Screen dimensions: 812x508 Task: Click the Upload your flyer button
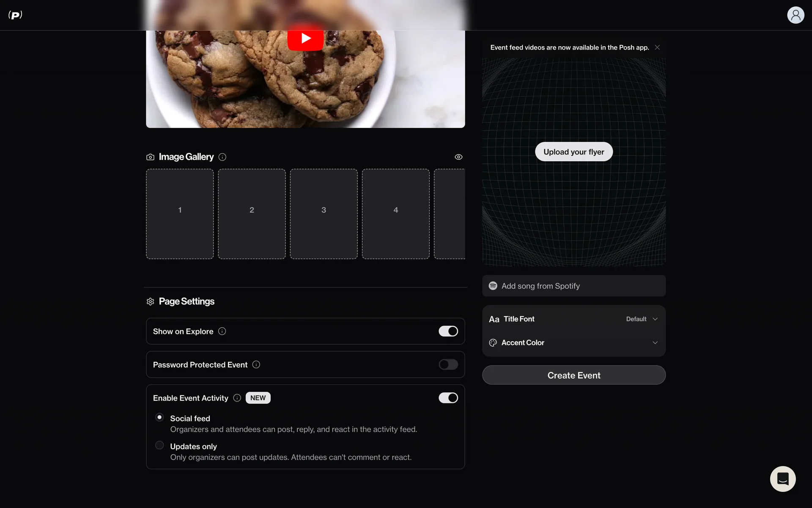pos(573,152)
